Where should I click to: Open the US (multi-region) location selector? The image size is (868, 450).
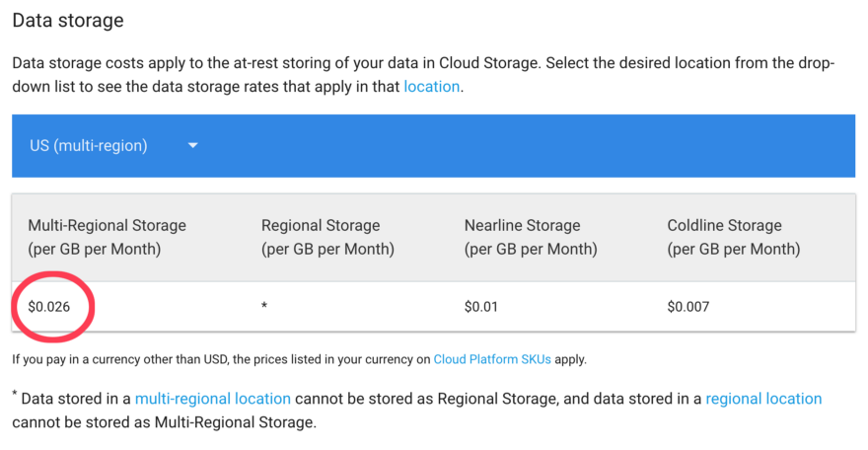[88, 146]
